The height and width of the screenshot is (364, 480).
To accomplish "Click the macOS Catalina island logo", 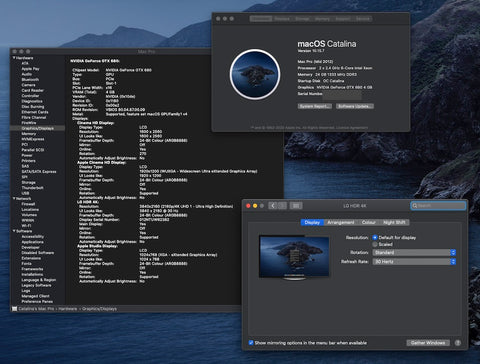I will 255,74.
